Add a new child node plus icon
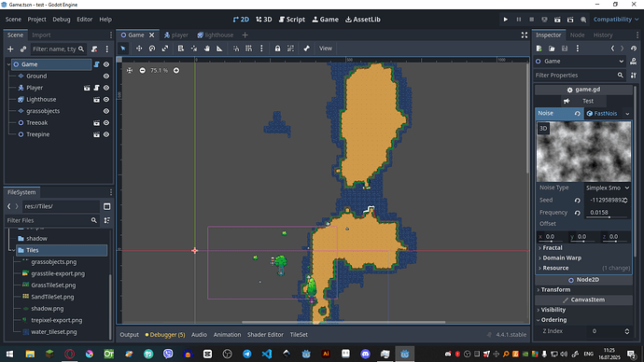Image resolution: width=644 pixels, height=362 pixels. tap(10, 49)
